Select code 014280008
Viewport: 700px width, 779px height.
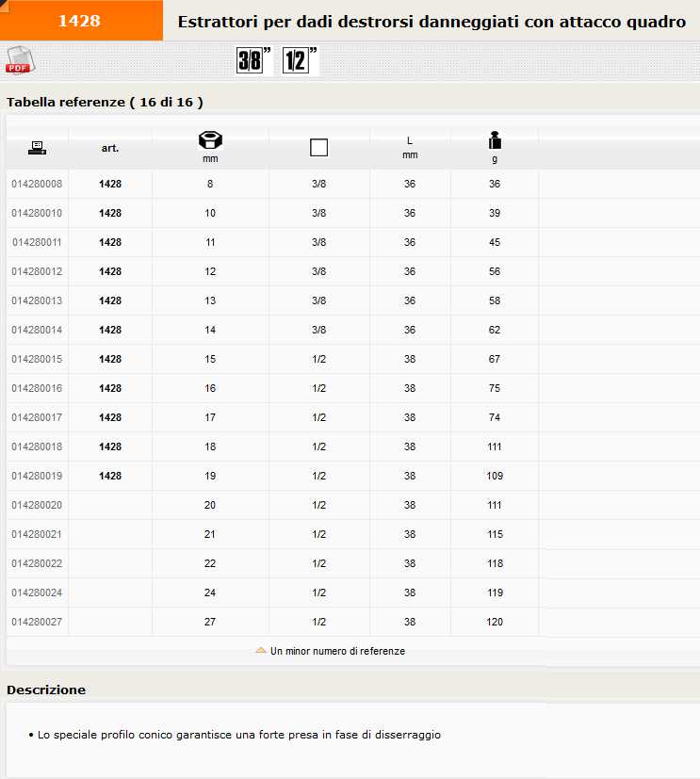[37, 184]
